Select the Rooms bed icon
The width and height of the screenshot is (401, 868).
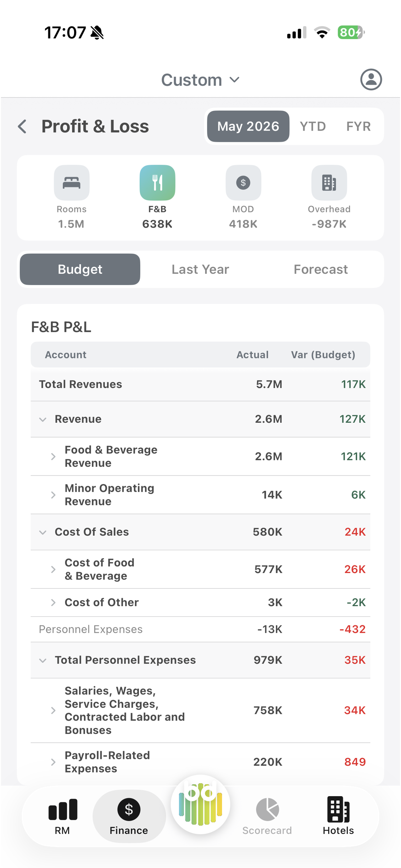coord(72,183)
